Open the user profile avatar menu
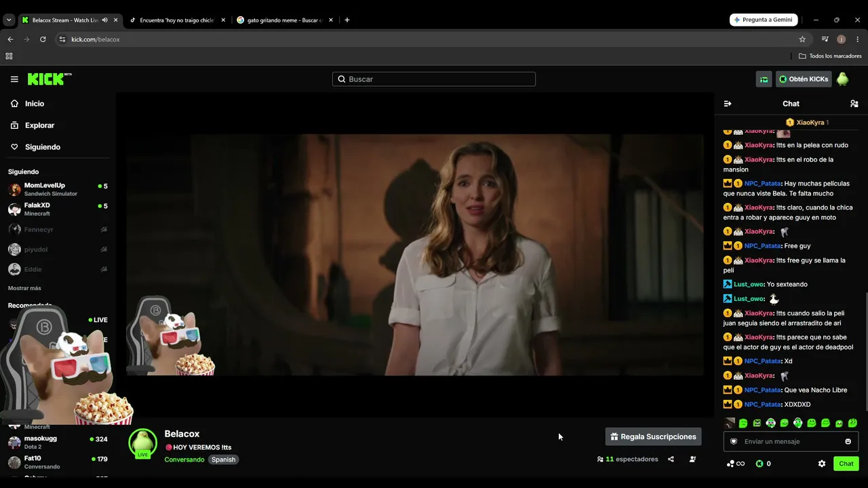The width and height of the screenshot is (868, 488). pyautogui.click(x=842, y=79)
